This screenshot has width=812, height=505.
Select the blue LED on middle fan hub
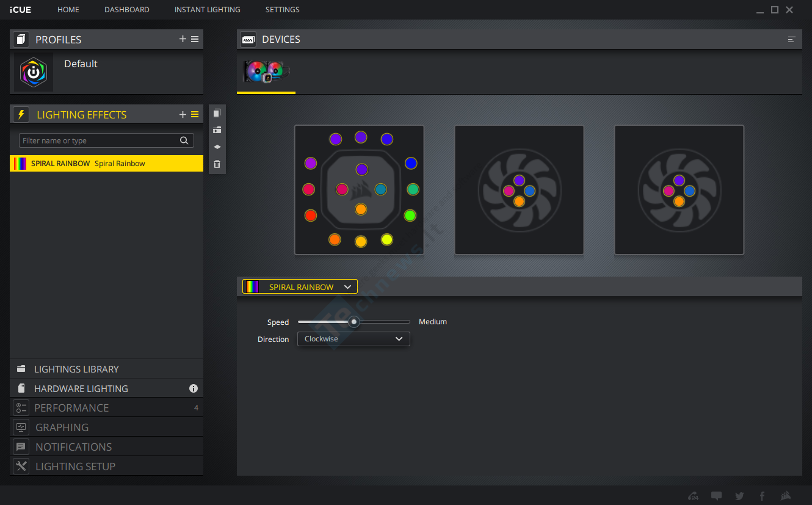click(529, 191)
